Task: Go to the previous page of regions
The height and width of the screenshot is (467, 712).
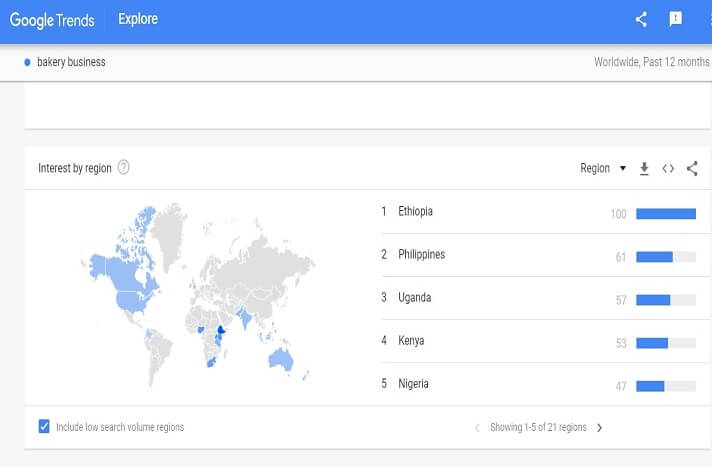Action: tap(477, 428)
